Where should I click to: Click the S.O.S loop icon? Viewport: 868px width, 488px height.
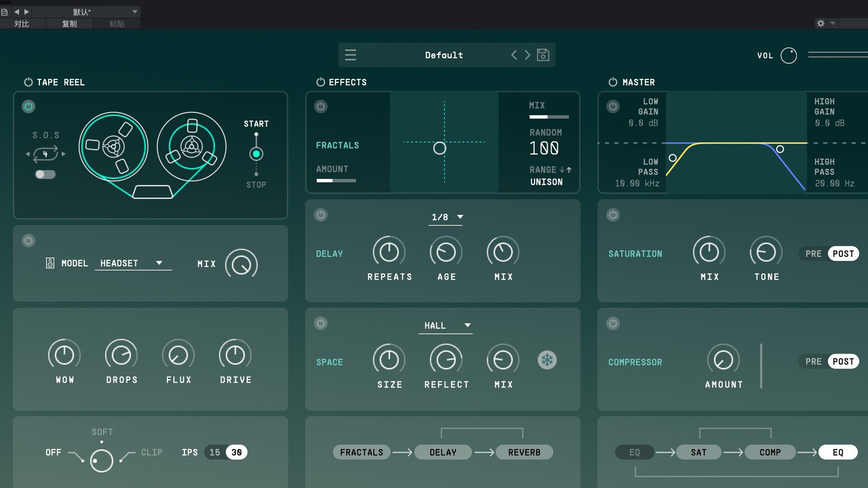45,154
